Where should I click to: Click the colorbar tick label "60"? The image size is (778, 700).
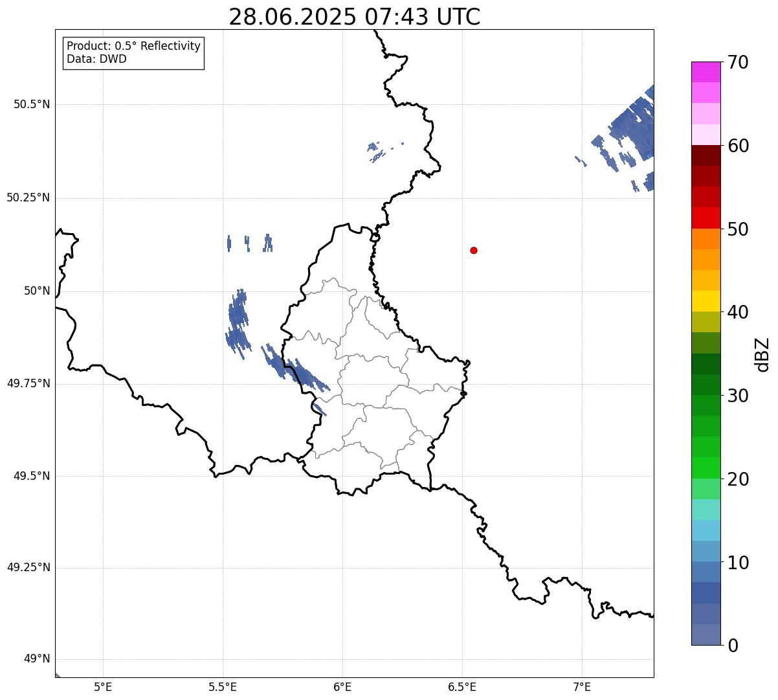pyautogui.click(x=738, y=146)
